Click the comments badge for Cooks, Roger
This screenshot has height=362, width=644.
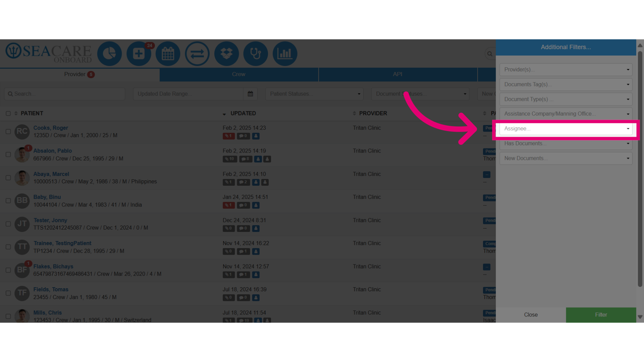[244, 136]
